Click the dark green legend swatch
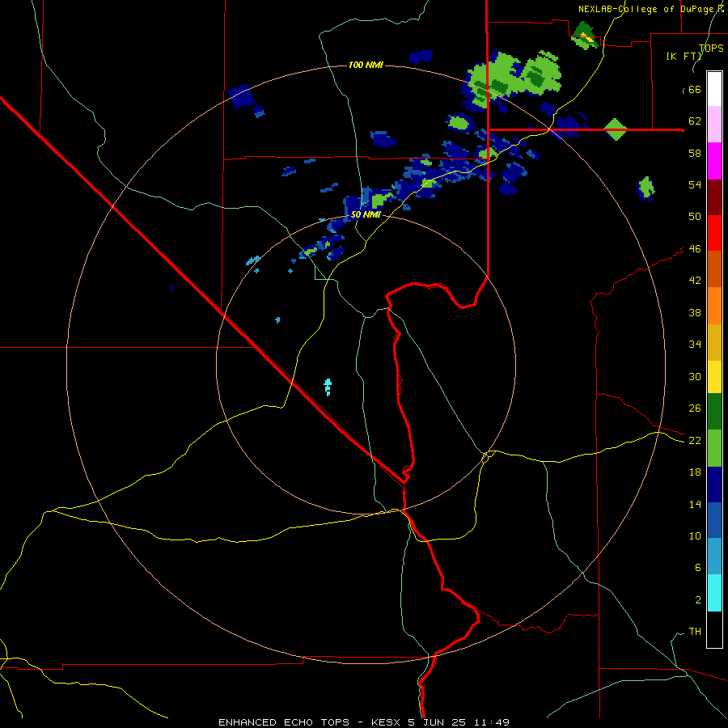This screenshot has height=728, width=728. [x=714, y=412]
